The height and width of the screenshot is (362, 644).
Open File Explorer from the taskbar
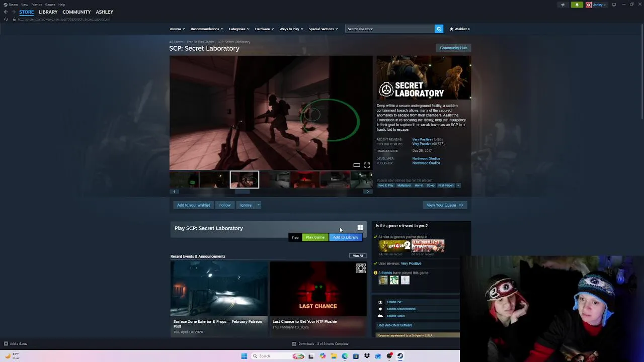[334, 356]
